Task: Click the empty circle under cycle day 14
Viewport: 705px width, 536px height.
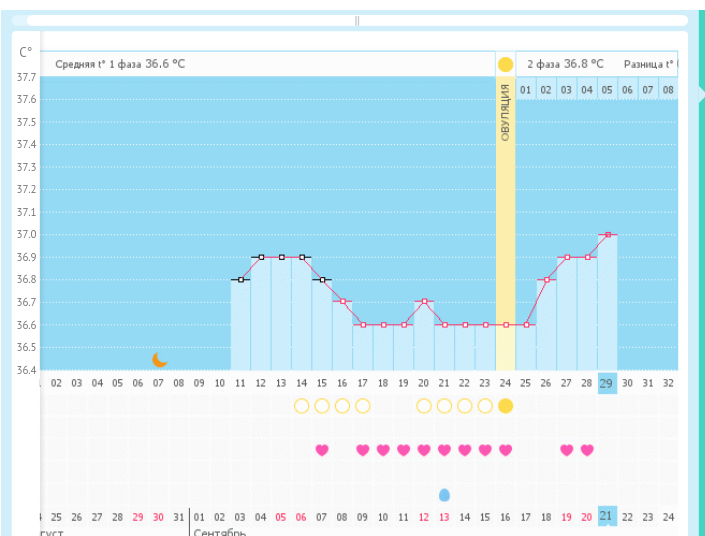Action: [301, 406]
